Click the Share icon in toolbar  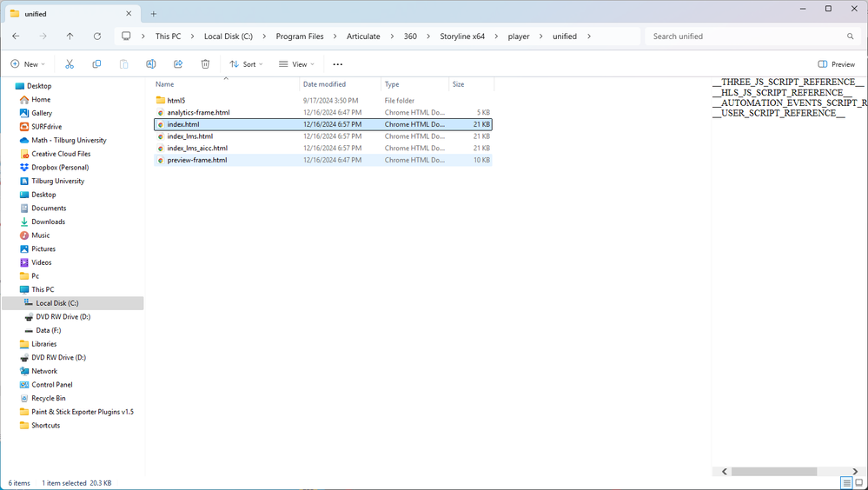pyautogui.click(x=178, y=64)
